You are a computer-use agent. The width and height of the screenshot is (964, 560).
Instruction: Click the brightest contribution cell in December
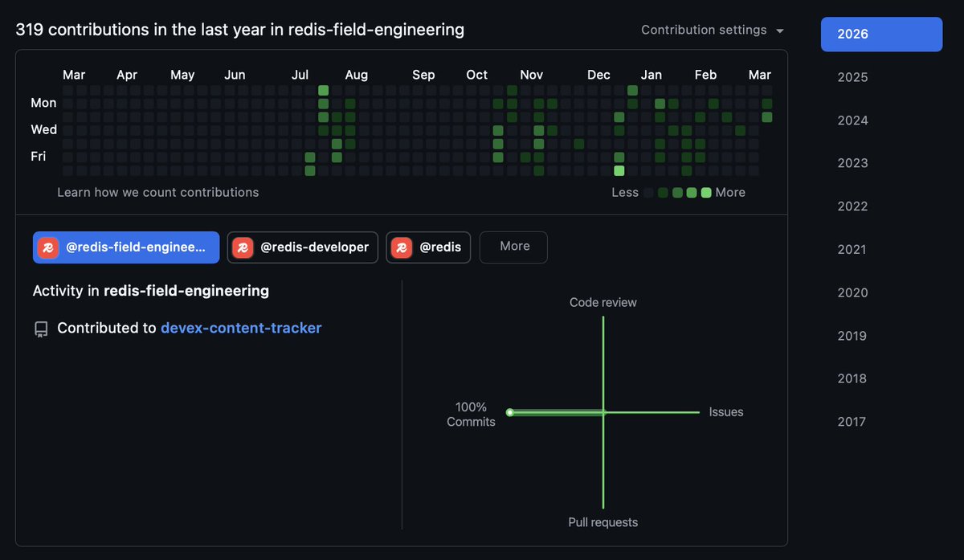click(x=619, y=171)
